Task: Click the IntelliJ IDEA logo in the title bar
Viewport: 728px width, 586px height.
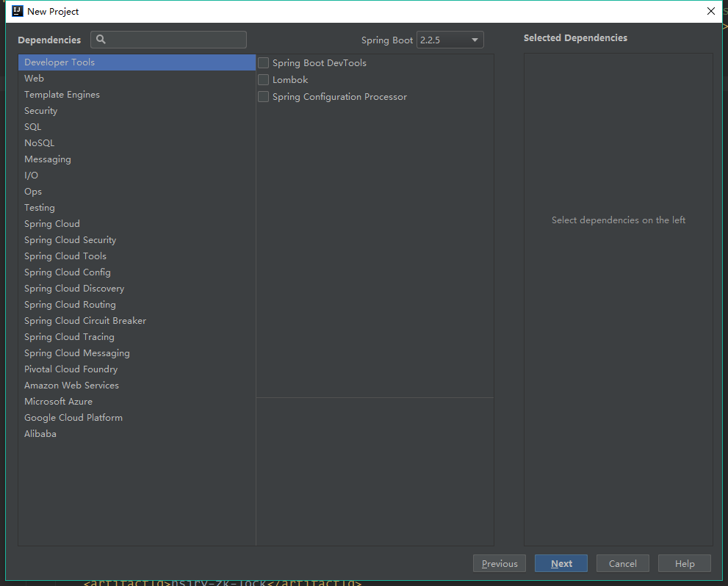Action: click(17, 11)
